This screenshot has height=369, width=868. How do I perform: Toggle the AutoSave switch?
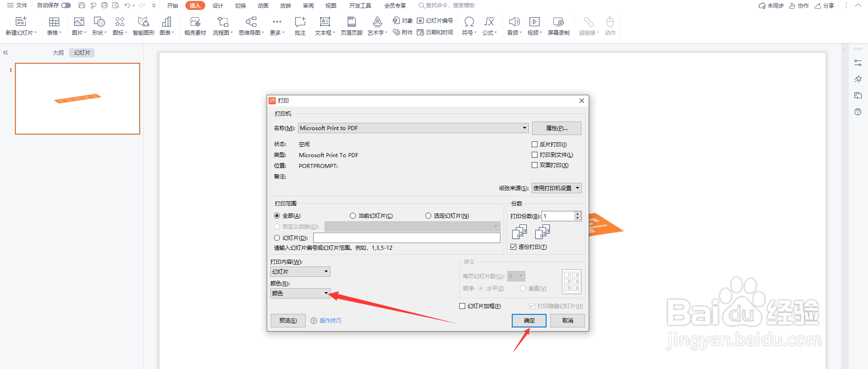(x=66, y=5)
